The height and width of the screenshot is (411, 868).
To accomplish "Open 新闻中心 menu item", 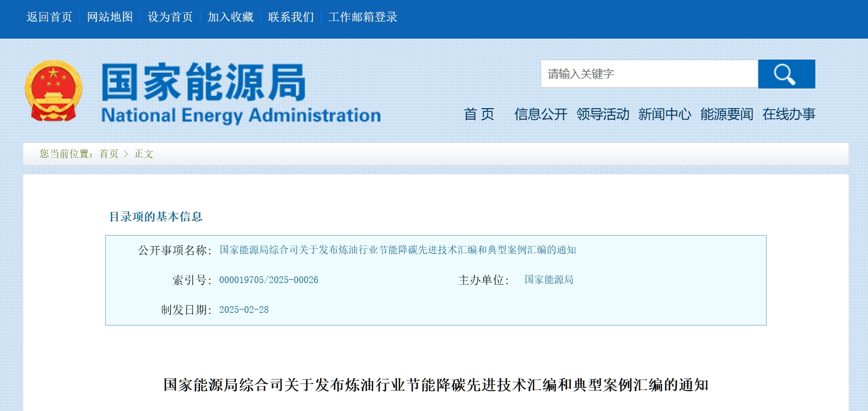I will (x=665, y=114).
